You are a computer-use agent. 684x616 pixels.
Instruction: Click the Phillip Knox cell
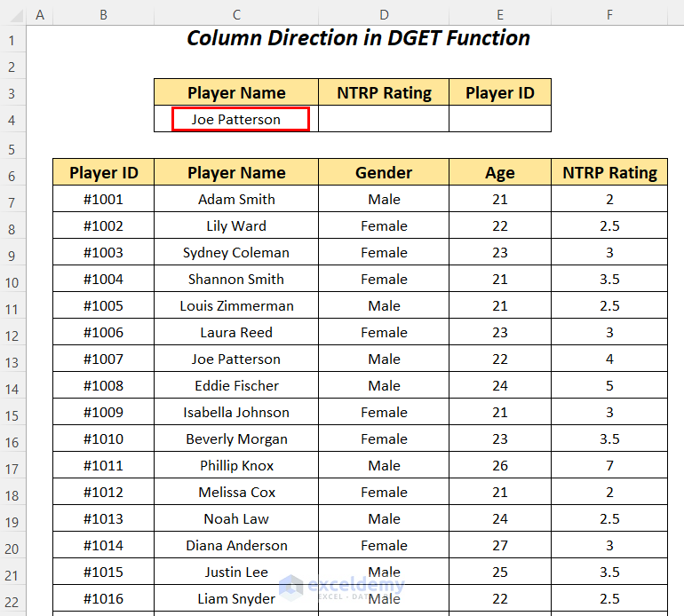[236, 465]
